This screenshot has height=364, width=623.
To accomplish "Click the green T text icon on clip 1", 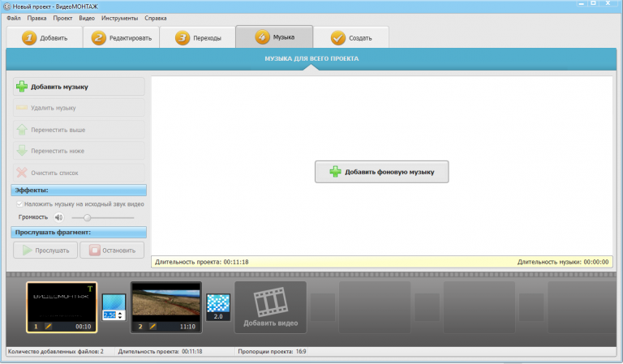I will click(90, 289).
